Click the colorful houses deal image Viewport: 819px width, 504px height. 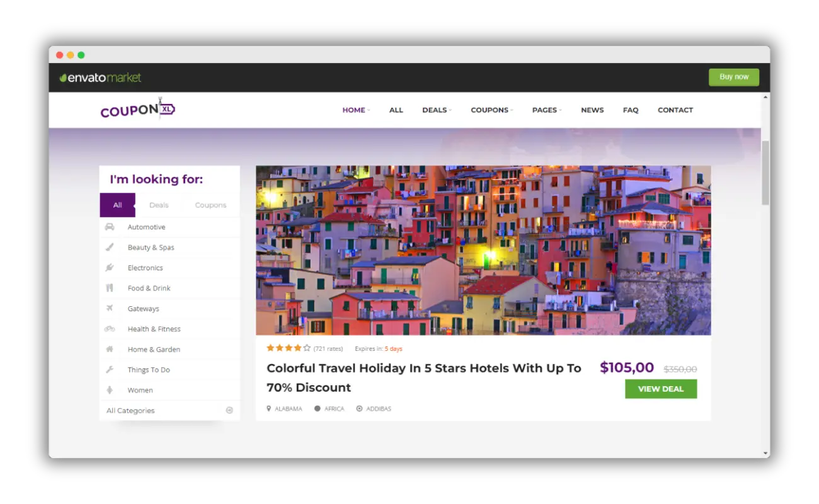[x=483, y=250]
